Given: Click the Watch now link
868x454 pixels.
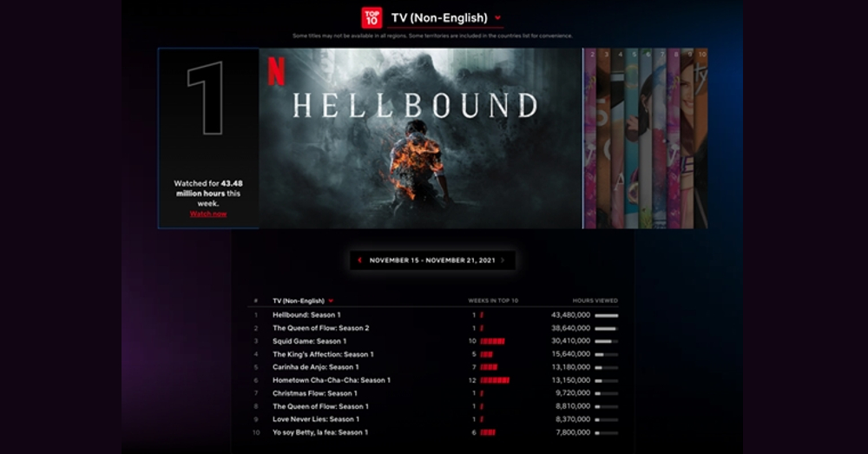Looking at the screenshot, I should pos(208,214).
